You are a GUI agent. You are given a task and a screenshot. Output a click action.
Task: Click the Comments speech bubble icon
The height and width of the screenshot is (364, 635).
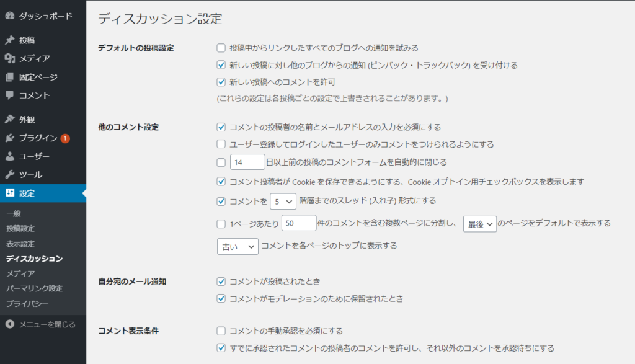(x=9, y=95)
